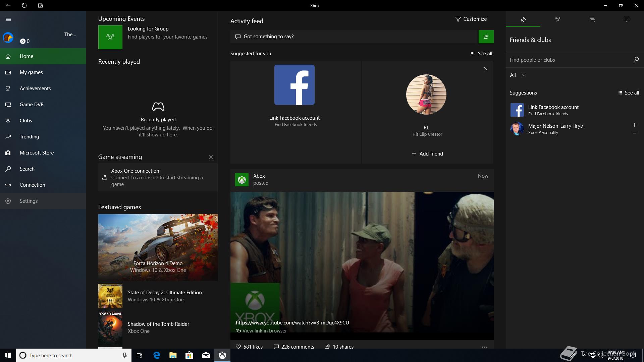The image size is (644, 362).
Task: Open Game DVR in sidebar
Action: tap(43, 105)
